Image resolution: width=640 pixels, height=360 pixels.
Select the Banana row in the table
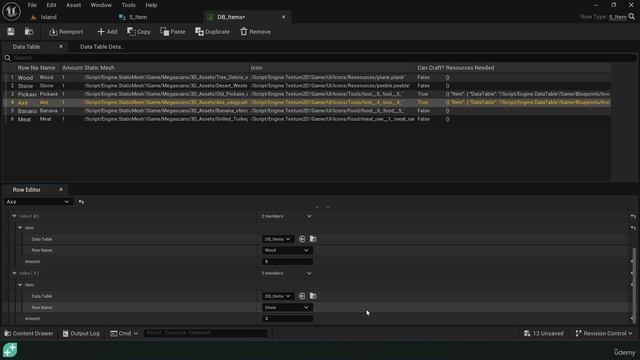[307, 111]
